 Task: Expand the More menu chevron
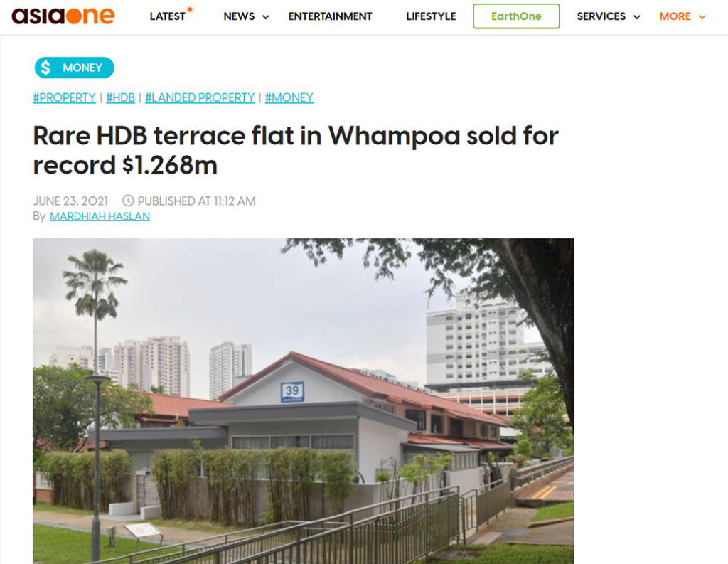tap(702, 17)
